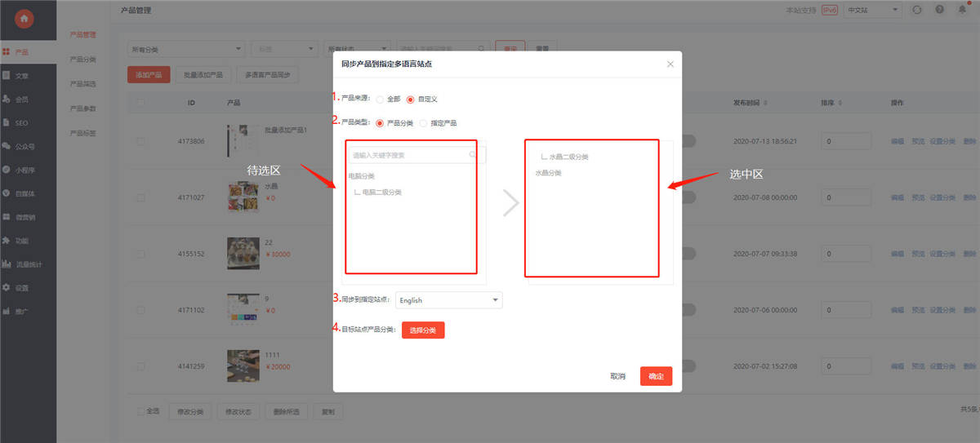
Task: Open the English target site dropdown
Action: 448,300
